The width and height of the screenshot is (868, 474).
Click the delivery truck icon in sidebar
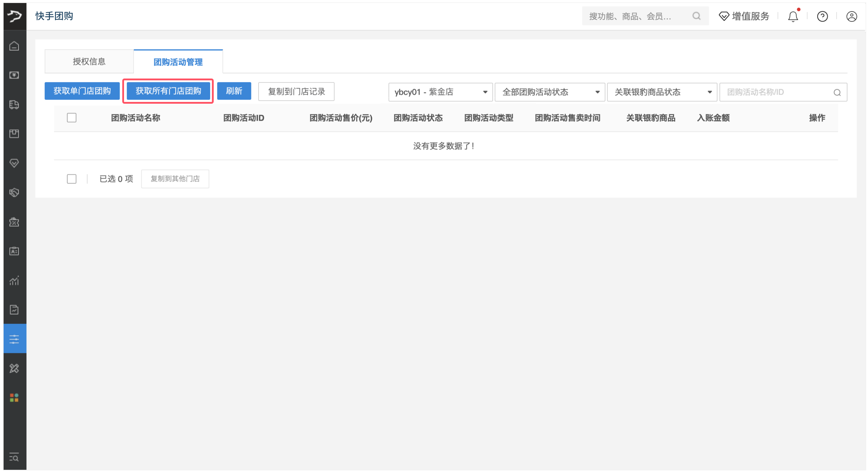14,104
